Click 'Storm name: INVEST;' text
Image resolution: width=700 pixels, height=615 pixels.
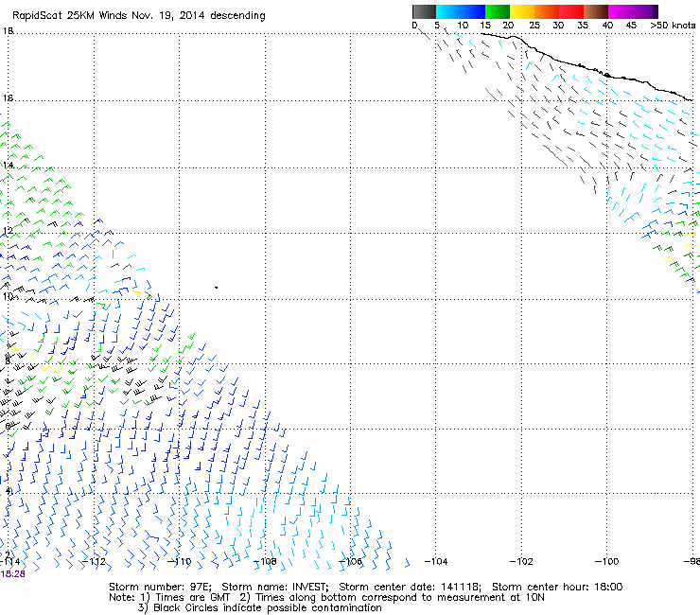pyautogui.click(x=275, y=587)
